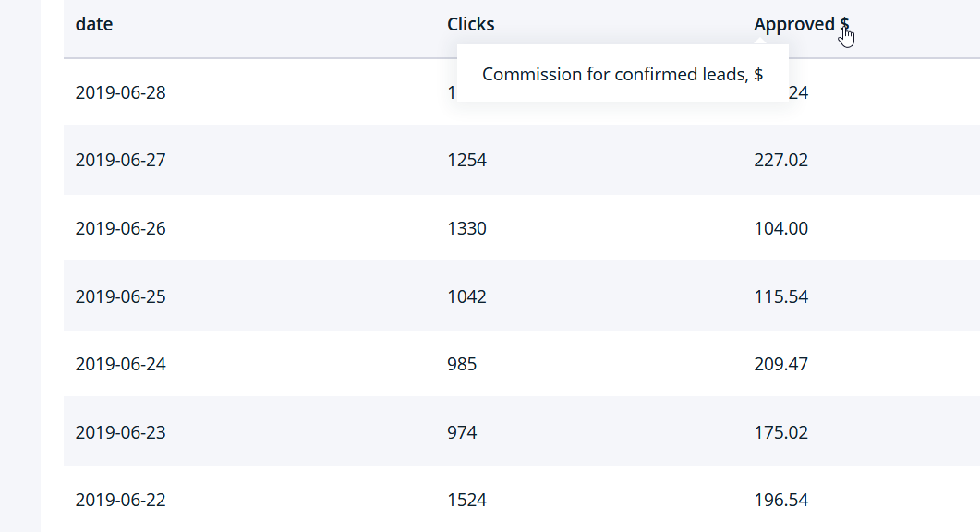Click the 985 clicks value
This screenshot has height=532, width=980.
coord(462,364)
